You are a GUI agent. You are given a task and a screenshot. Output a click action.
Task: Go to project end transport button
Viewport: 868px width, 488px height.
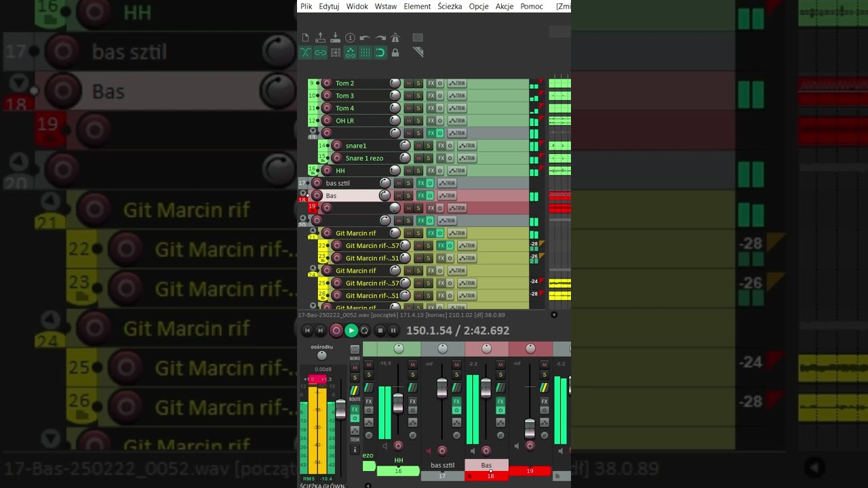[321, 331]
